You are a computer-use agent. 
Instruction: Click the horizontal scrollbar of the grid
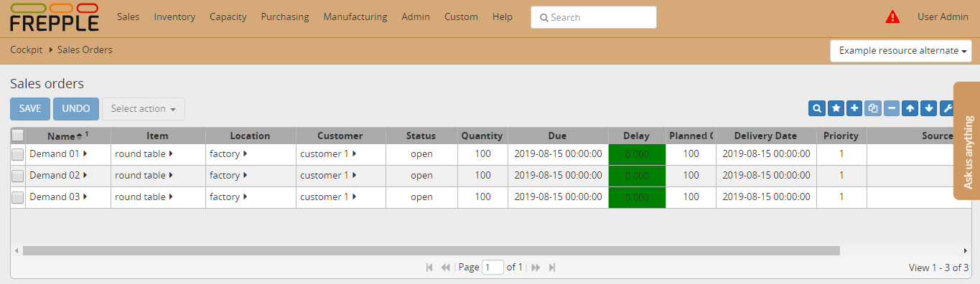click(x=431, y=250)
